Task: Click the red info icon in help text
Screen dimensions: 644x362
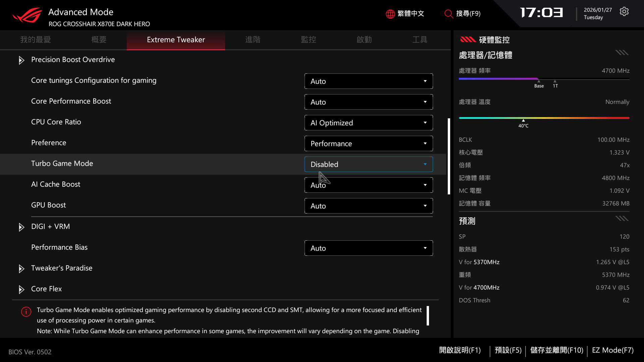Action: (26, 312)
